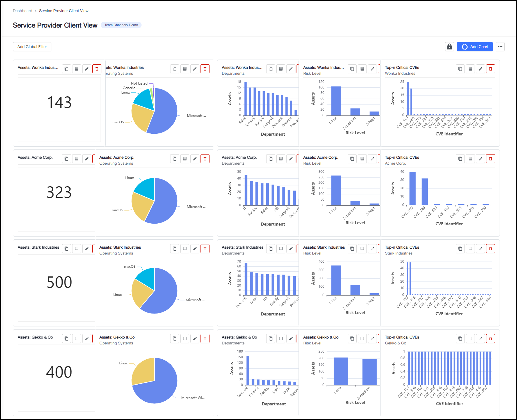Delete the Wonka Industries Top-n Critical CVEs chart

coord(491,69)
